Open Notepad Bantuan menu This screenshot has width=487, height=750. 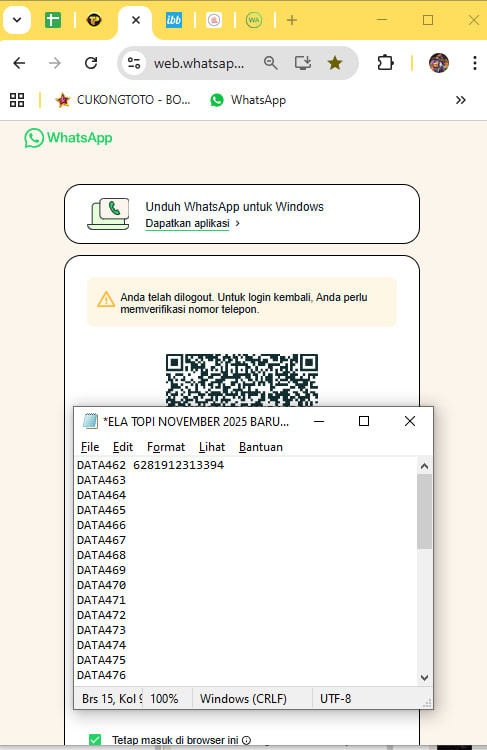click(x=261, y=447)
